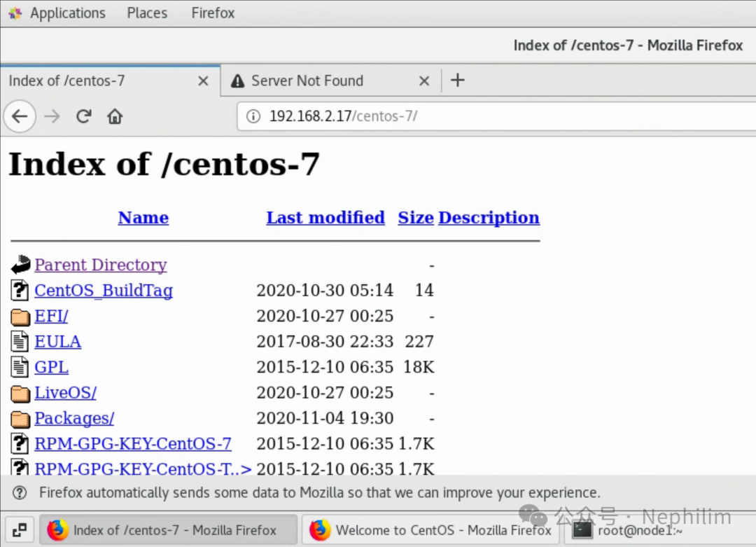Click the EFI folder icon
This screenshot has width=756, height=547.
[20, 317]
